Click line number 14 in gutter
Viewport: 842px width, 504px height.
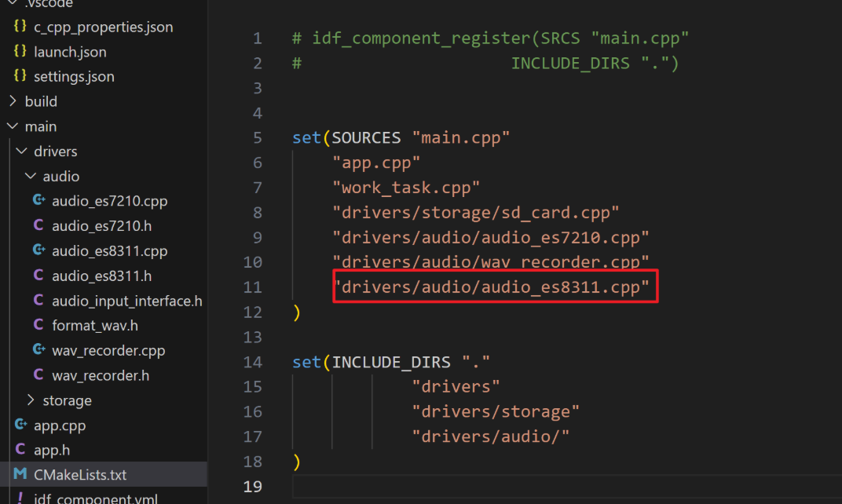tap(252, 363)
